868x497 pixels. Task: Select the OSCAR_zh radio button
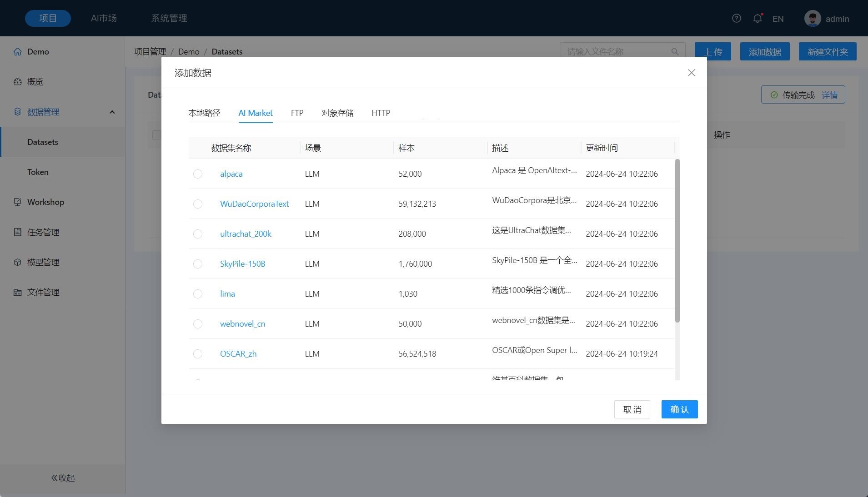[197, 354]
